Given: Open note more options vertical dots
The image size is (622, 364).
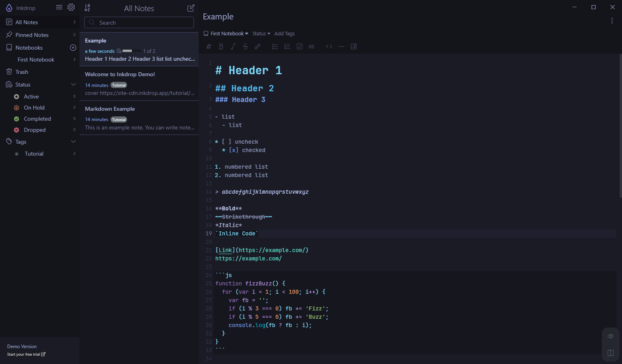Looking at the screenshot, I should click(x=612, y=21).
